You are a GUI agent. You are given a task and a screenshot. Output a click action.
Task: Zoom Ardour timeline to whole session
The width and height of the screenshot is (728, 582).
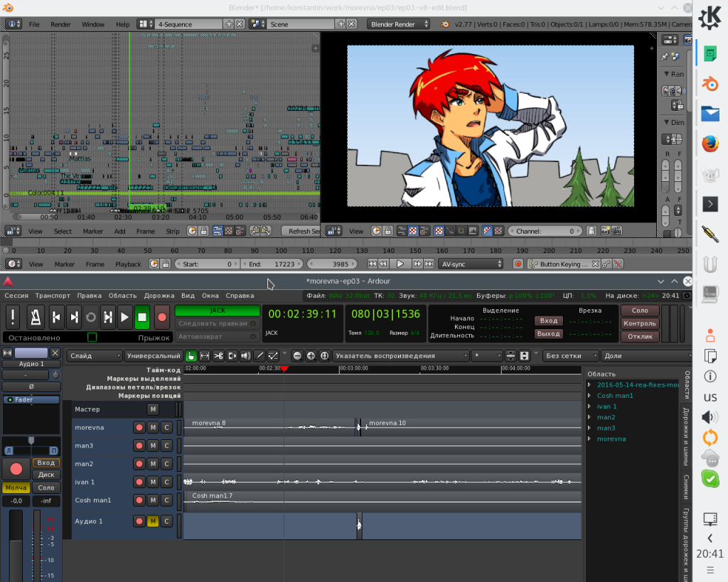[324, 356]
